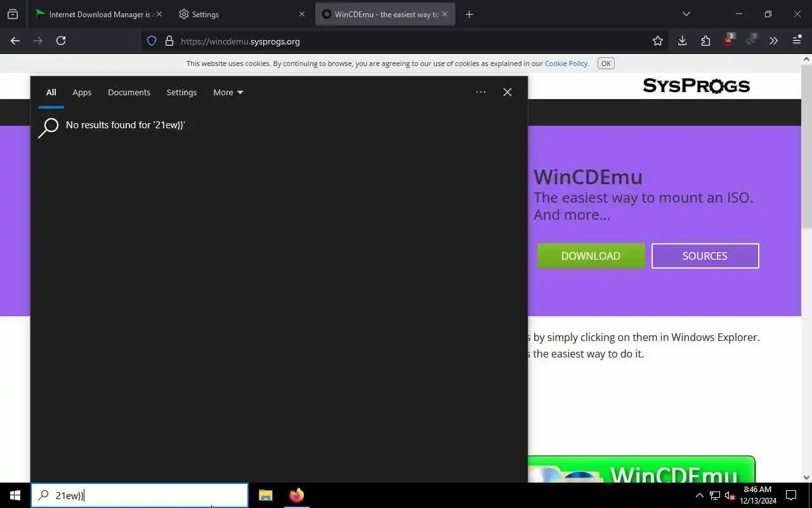Viewport: 812px width, 508px height.
Task: Open search panel options ellipsis
Action: 481,92
